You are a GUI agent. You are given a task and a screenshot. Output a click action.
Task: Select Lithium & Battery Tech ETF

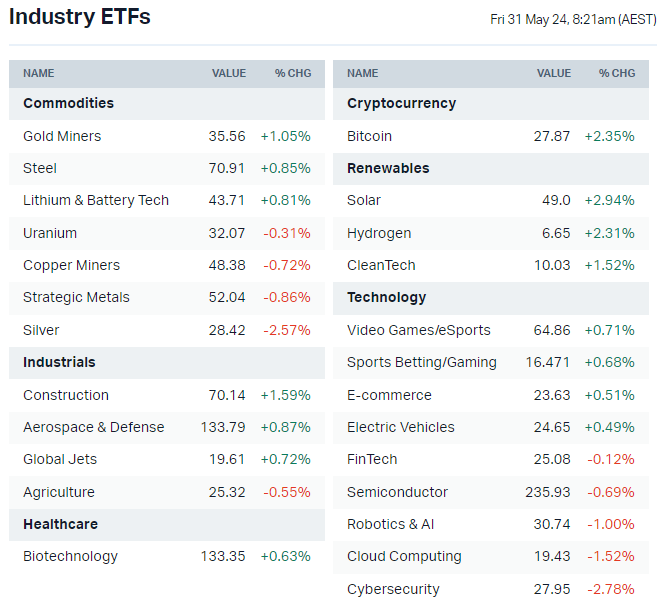pyautogui.click(x=96, y=200)
